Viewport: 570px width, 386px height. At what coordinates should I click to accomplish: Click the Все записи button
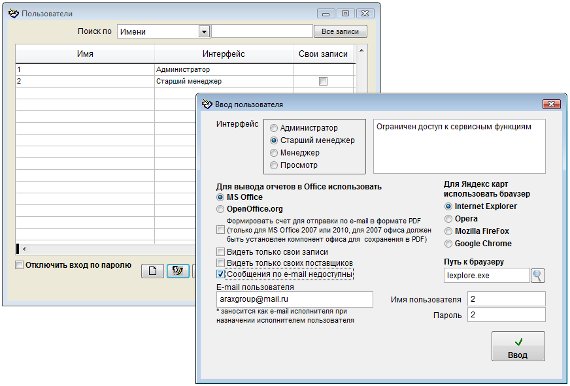pos(340,32)
